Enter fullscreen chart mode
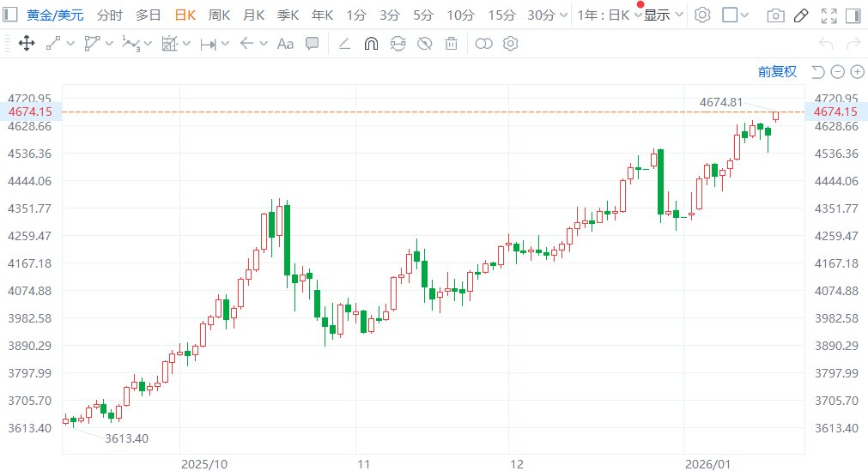This screenshot has width=868, height=471. point(829,15)
